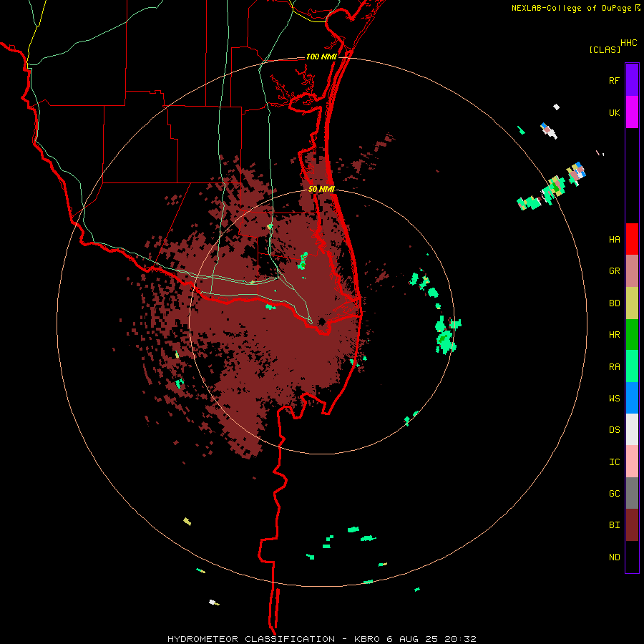
Task: Click the IC light pink legend swatch
Action: tap(632, 462)
